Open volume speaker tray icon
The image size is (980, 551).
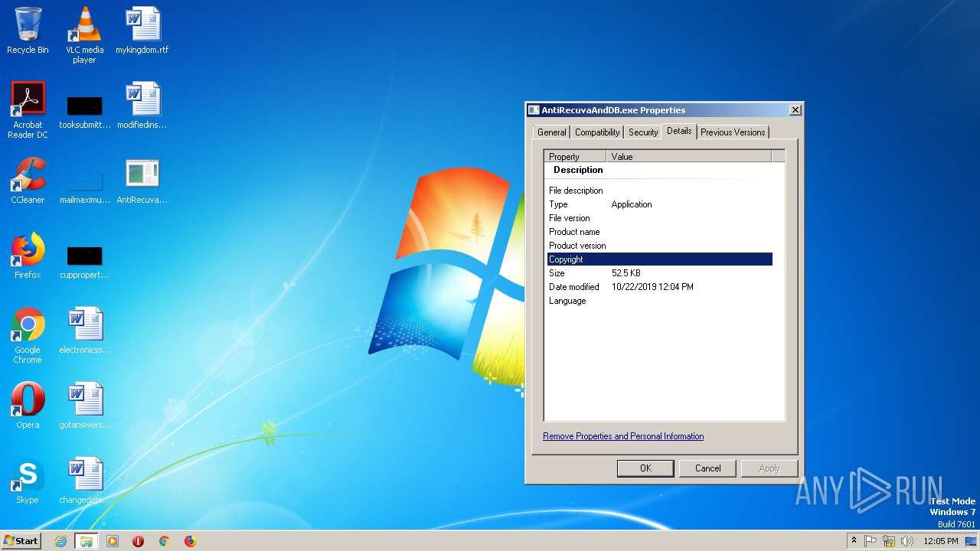point(907,541)
